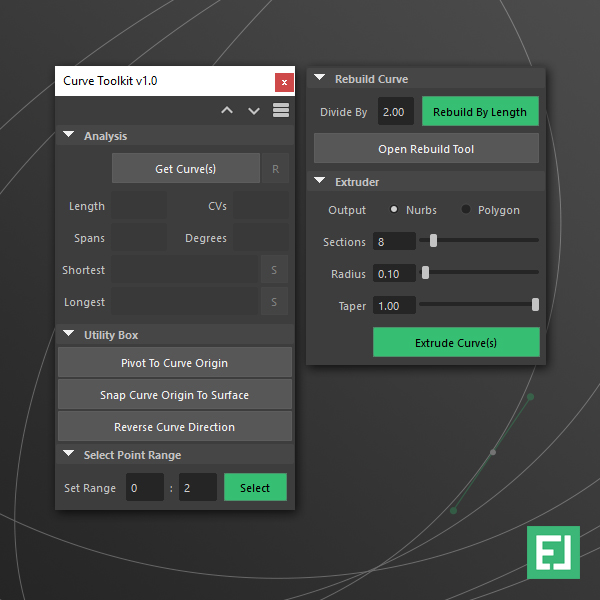Collapse the Extruder section
This screenshot has width=600, height=600.
[x=320, y=180]
